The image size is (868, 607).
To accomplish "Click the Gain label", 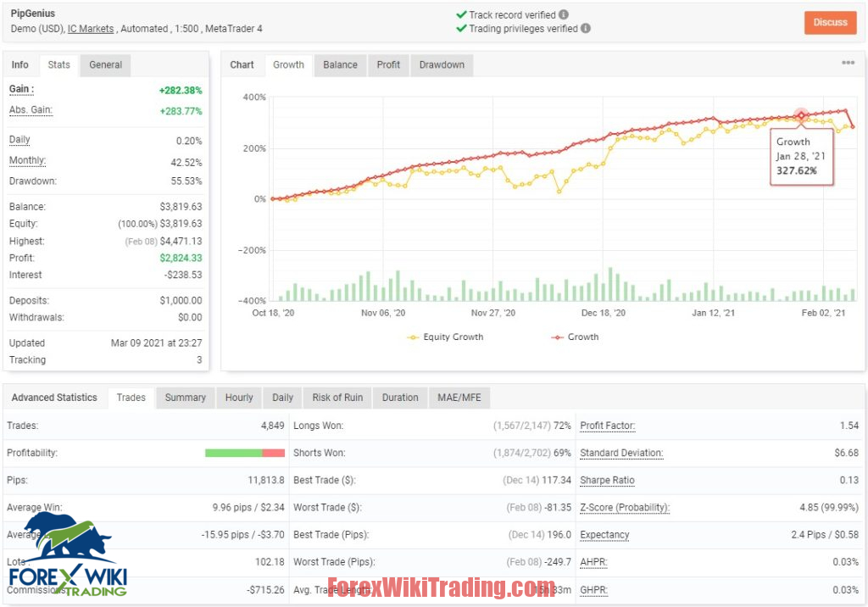I will [x=21, y=89].
